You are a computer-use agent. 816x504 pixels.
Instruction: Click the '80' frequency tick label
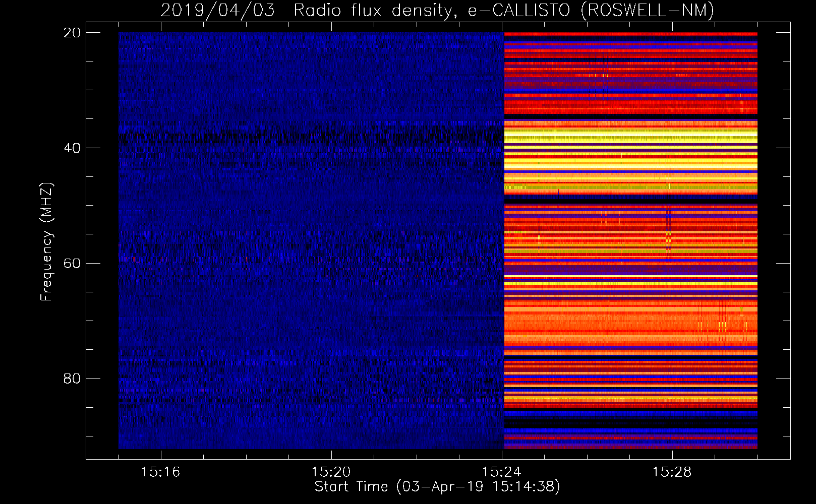72,379
